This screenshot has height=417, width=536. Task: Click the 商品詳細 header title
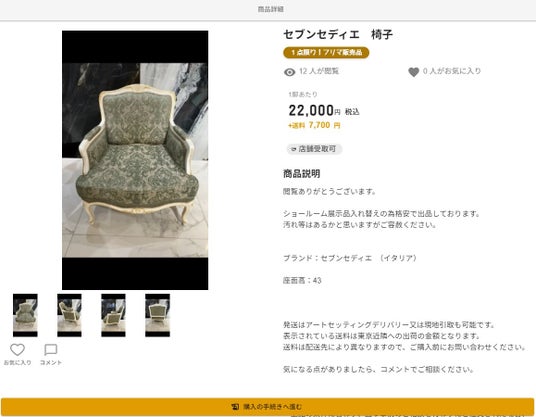coord(271,9)
